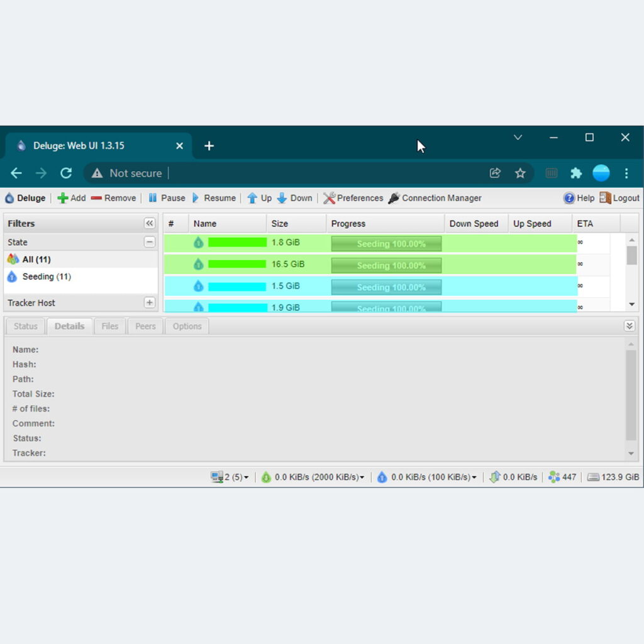Click the Add torrent plus icon
644x644 pixels.
[x=62, y=198]
